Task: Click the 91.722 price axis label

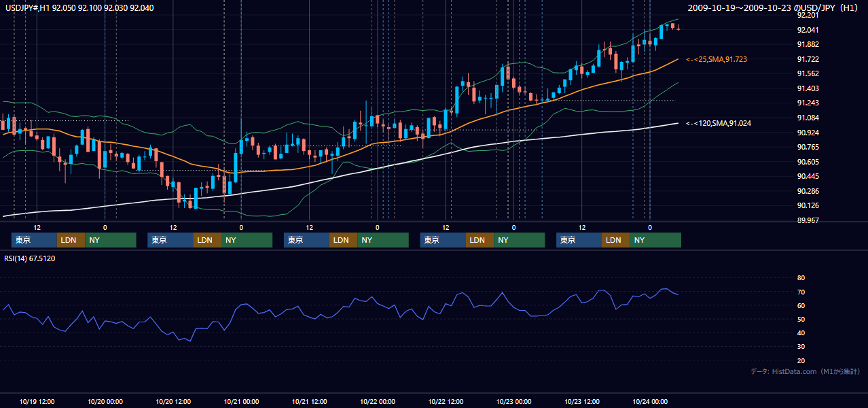Action: click(x=807, y=59)
